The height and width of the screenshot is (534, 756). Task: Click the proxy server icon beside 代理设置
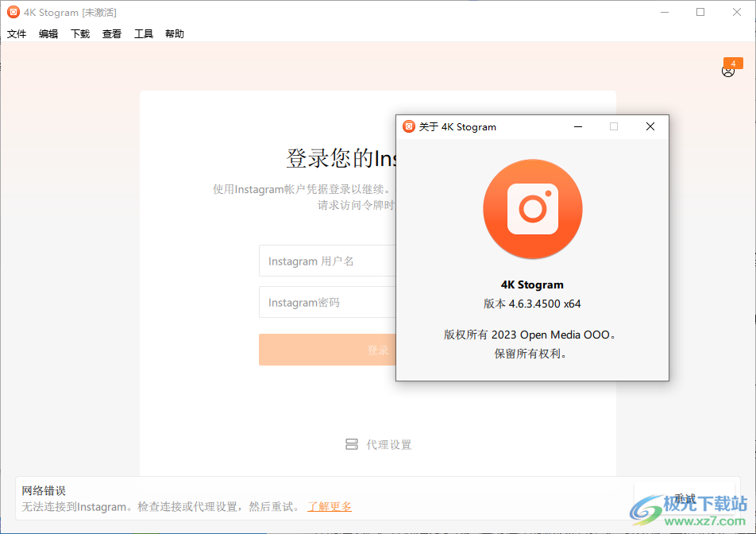tap(352, 444)
